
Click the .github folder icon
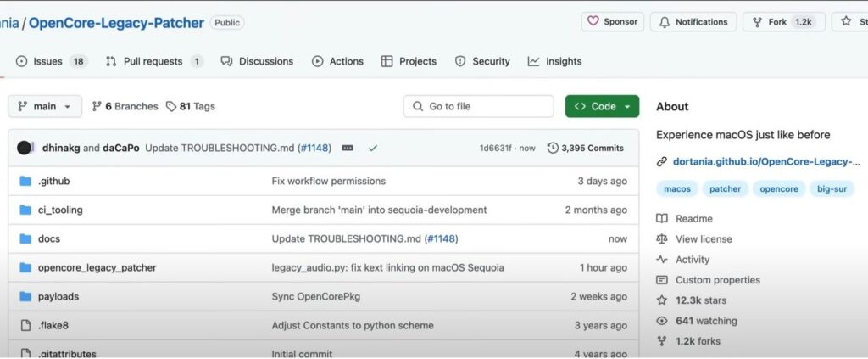tap(25, 181)
